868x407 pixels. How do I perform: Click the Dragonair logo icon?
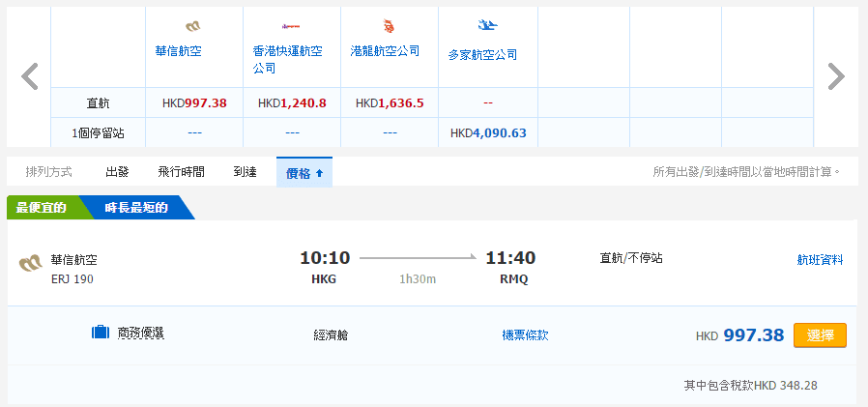pyautogui.click(x=389, y=26)
